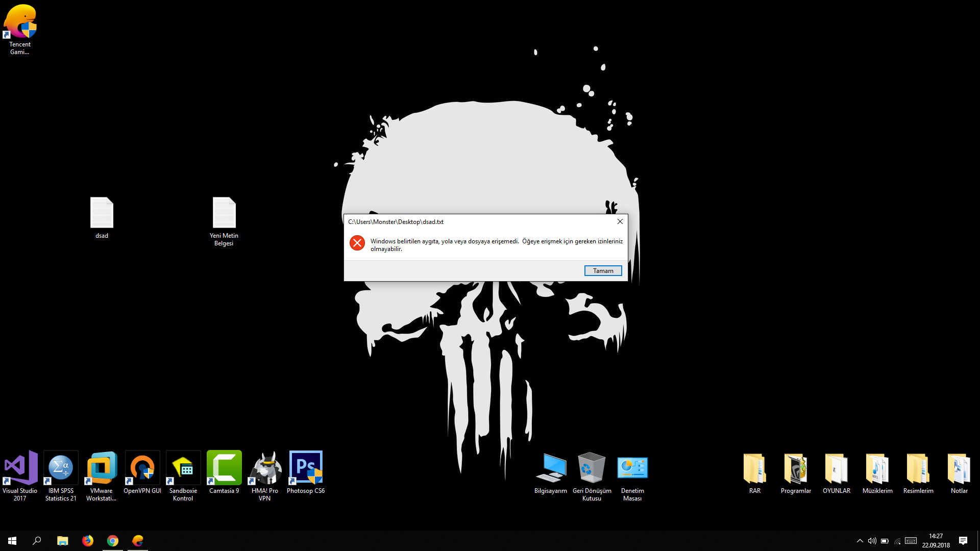This screenshot has height=551, width=980.
Task: Click the red error icon in dialog
Action: pos(357,243)
